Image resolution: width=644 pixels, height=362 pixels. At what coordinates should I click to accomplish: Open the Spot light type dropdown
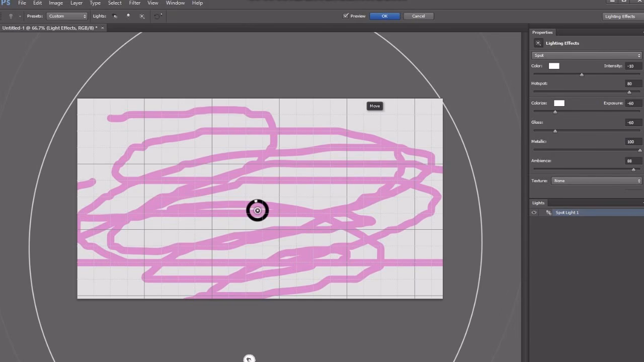[586, 55]
